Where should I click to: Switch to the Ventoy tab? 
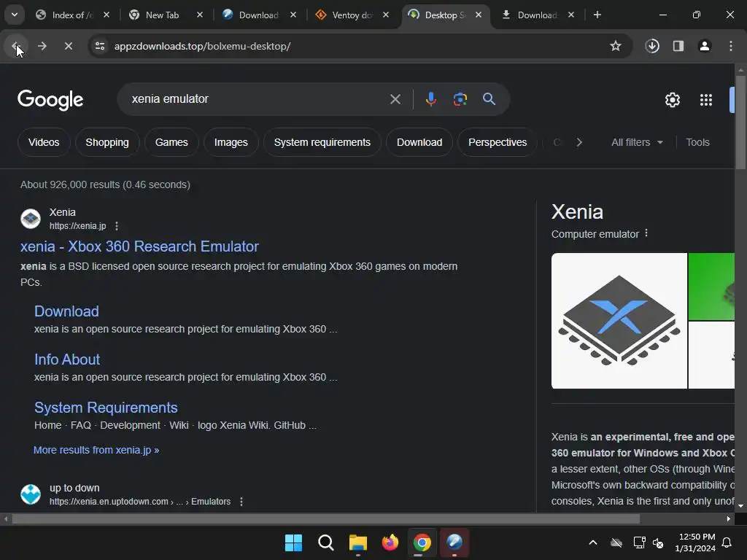[352, 15]
